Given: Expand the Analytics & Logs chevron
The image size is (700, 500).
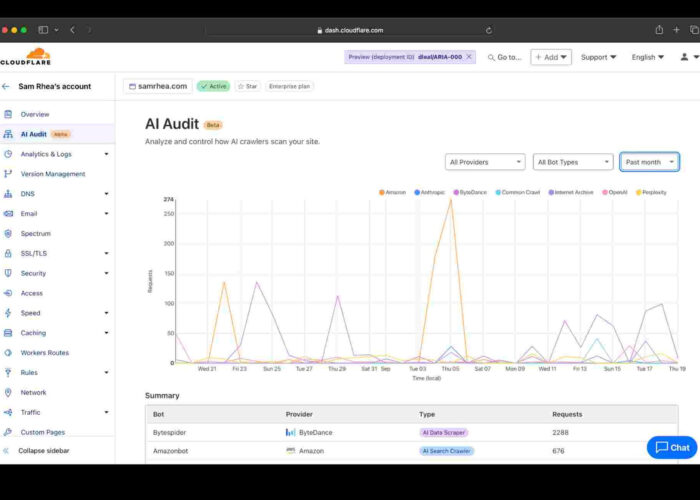Looking at the screenshot, I should (x=106, y=154).
